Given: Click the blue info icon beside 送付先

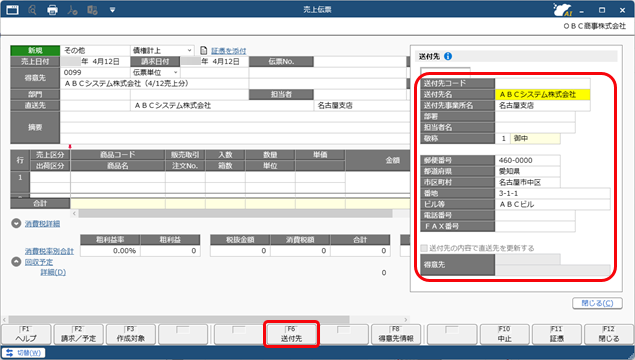Looking at the screenshot, I should tap(448, 56).
